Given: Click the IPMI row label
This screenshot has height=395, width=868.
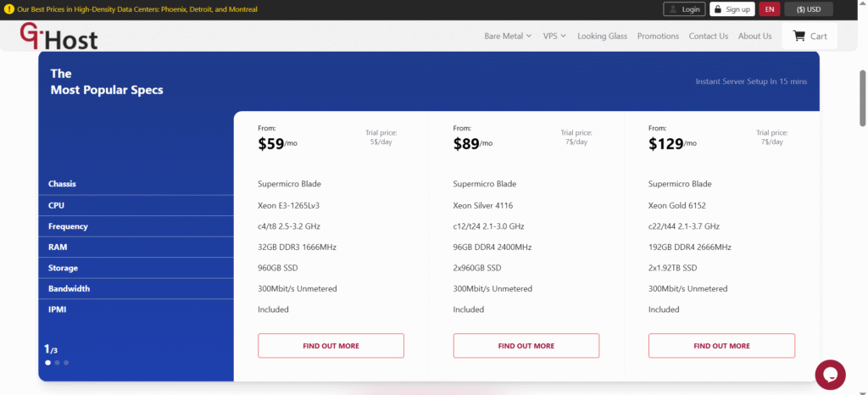Looking at the screenshot, I should point(57,309).
